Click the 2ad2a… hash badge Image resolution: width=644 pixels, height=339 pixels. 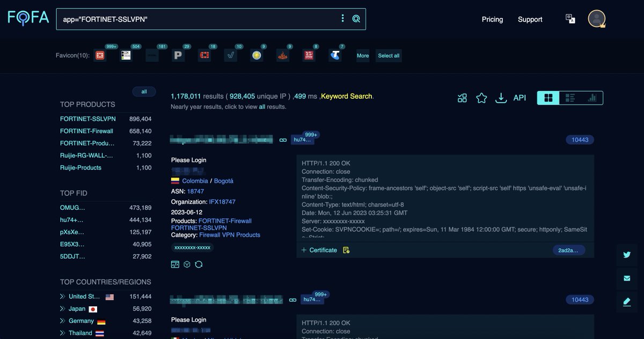(x=569, y=250)
